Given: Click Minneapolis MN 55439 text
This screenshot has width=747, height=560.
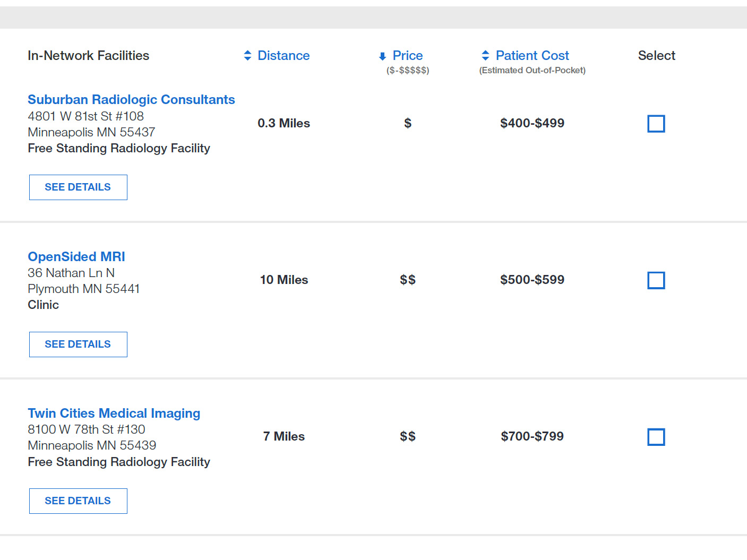Looking at the screenshot, I should (x=92, y=445).
